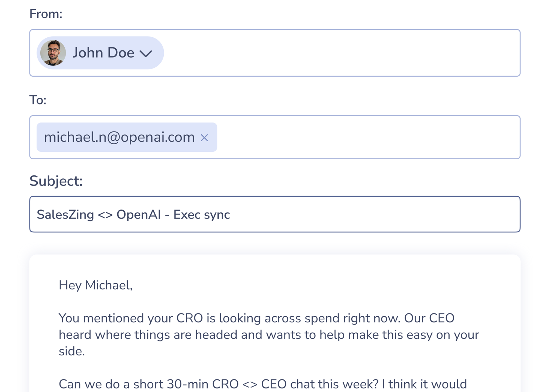The image size is (550, 392).
Task: Select the michael.n@openai.com recipient chip text
Action: [119, 137]
